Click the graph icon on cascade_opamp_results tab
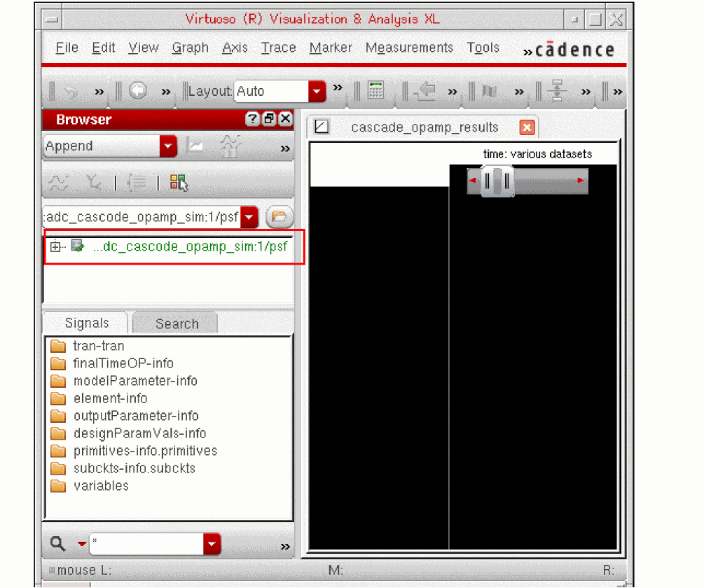The image size is (704, 588). pyautogui.click(x=322, y=127)
